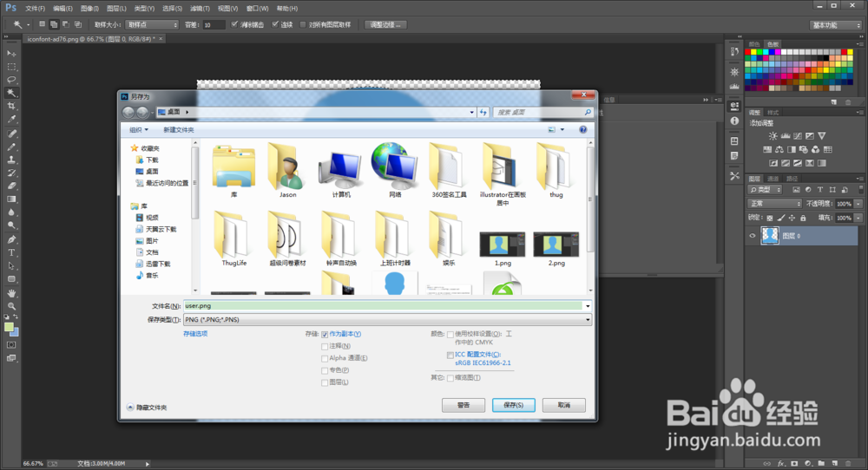Click the lock all layer icon

(803, 218)
